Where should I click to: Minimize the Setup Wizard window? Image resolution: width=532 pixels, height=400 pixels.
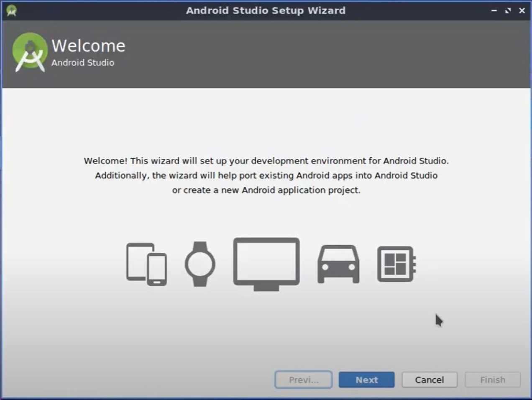coord(494,10)
